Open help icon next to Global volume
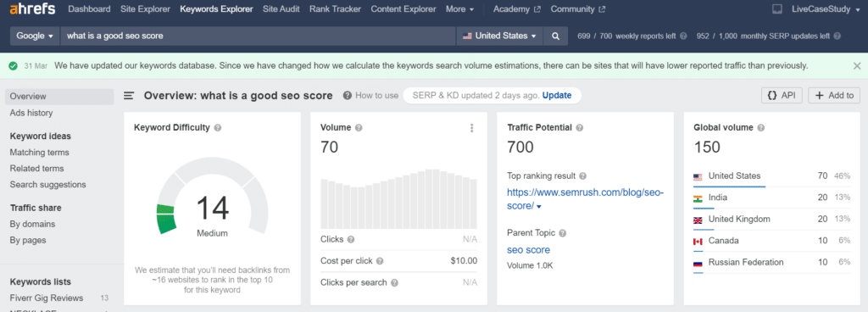The image size is (868, 312). (x=761, y=128)
